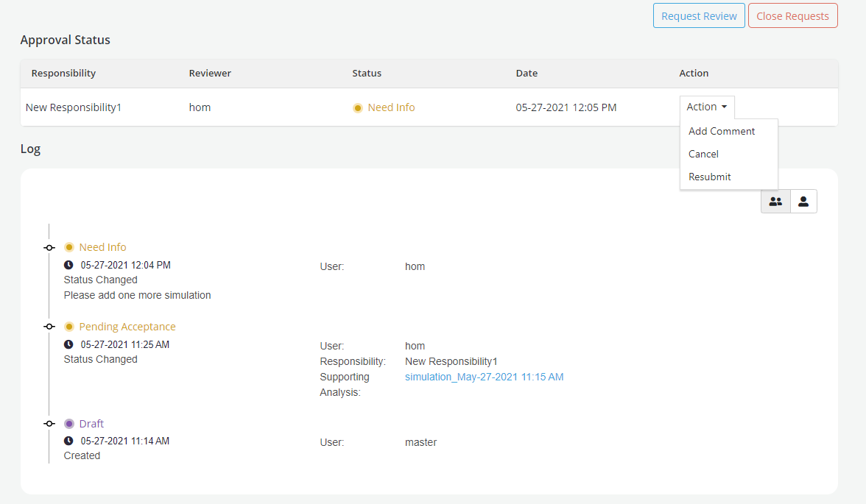
Task: Click the clock icon next to 11:14 AM
Action: point(68,441)
